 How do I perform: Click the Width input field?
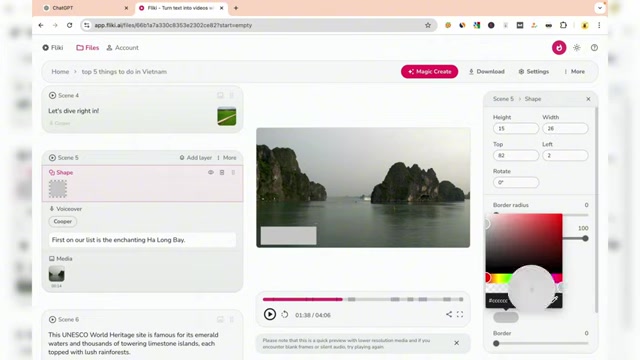[565, 128]
